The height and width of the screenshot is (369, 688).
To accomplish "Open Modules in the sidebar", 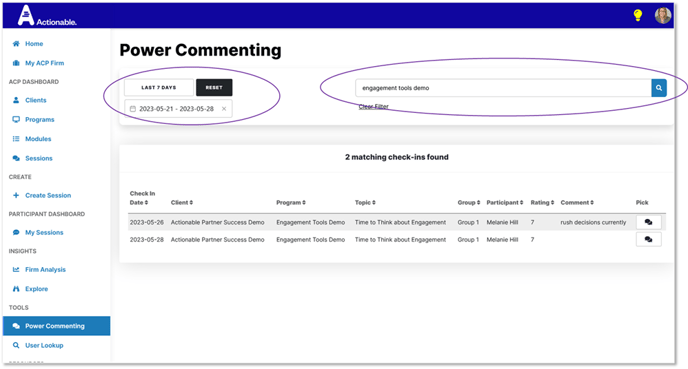I will 38,139.
